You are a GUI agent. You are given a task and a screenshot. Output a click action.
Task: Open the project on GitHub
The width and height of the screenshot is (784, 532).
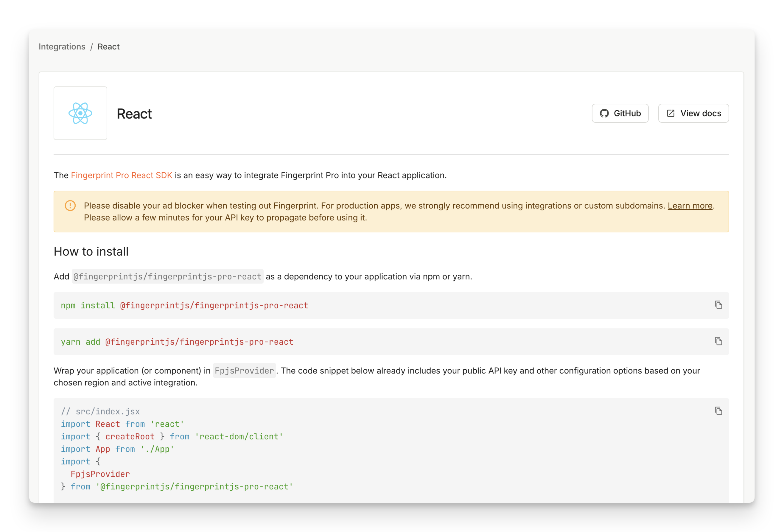(x=620, y=113)
